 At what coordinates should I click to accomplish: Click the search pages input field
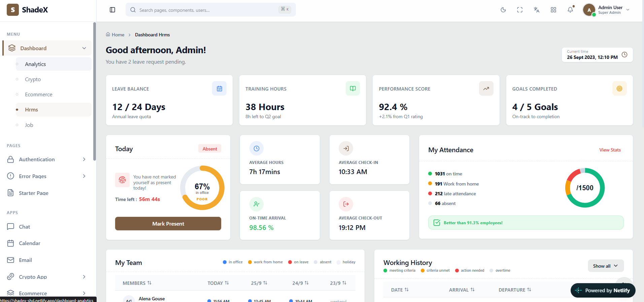tap(211, 10)
